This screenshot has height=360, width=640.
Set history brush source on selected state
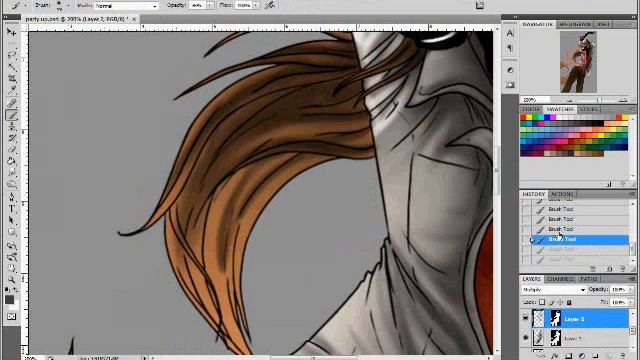527,240
